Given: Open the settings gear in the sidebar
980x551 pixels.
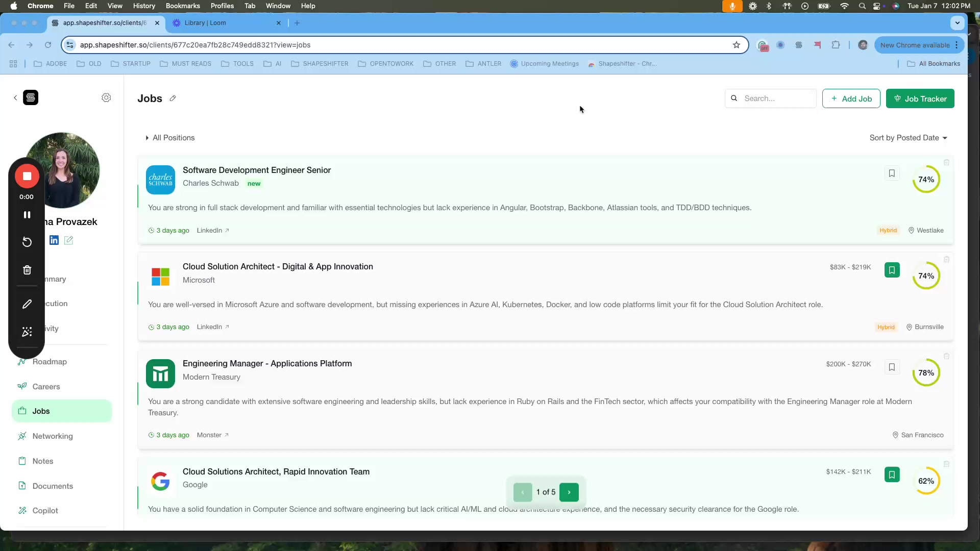Looking at the screenshot, I should [106, 97].
